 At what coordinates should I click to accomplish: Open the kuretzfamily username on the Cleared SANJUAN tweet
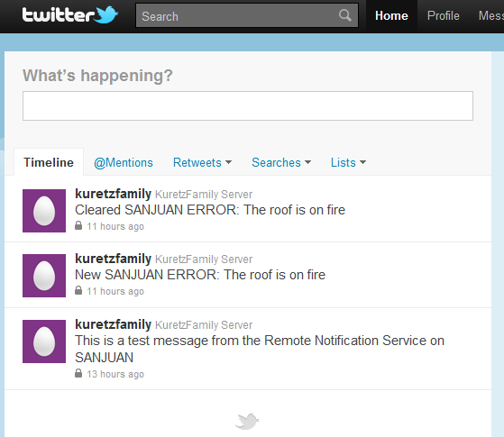coord(113,194)
